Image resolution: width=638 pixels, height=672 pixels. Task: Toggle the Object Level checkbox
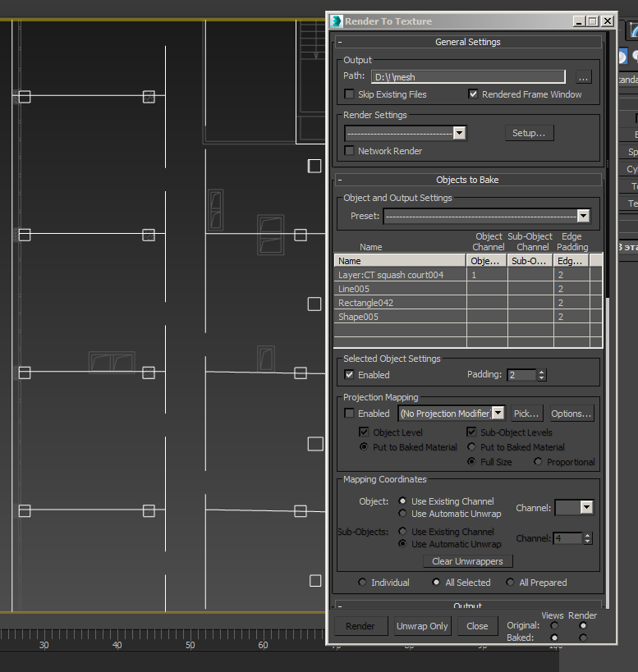point(364,432)
